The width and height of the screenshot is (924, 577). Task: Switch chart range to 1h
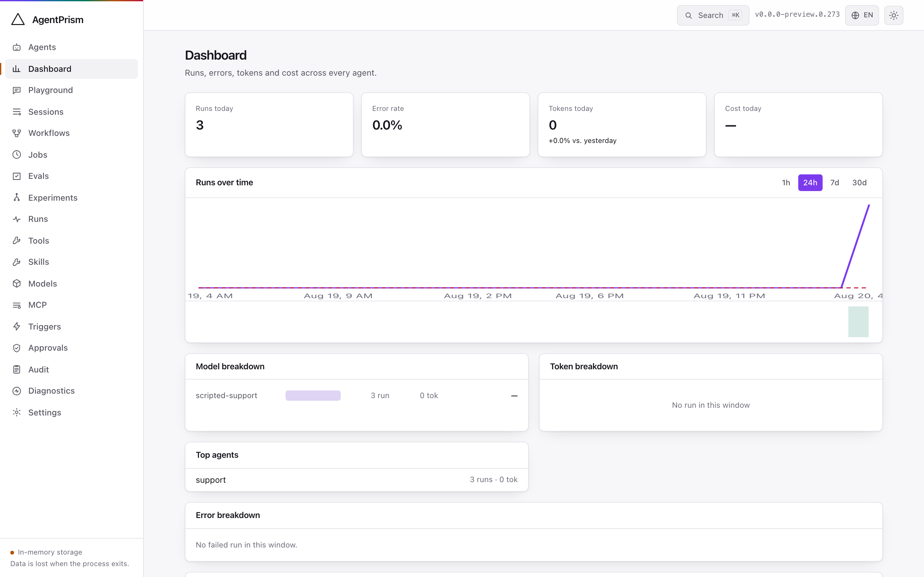pos(786,183)
